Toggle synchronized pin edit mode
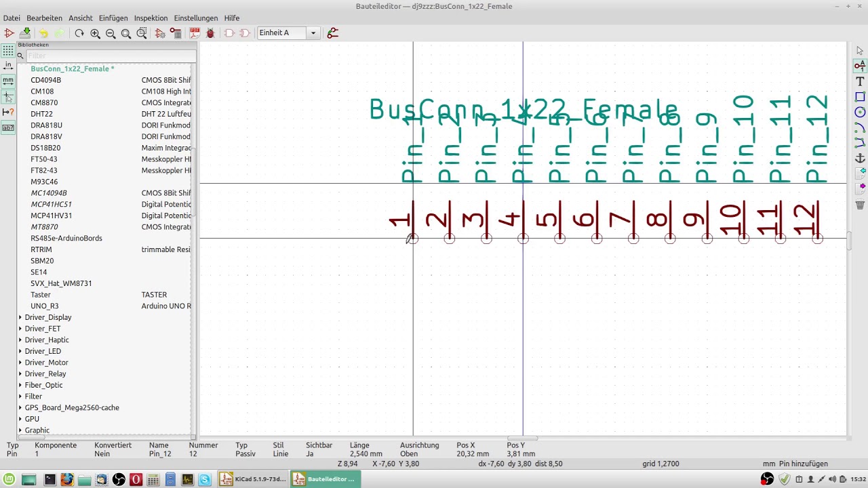The height and width of the screenshot is (488, 868). tap(332, 33)
